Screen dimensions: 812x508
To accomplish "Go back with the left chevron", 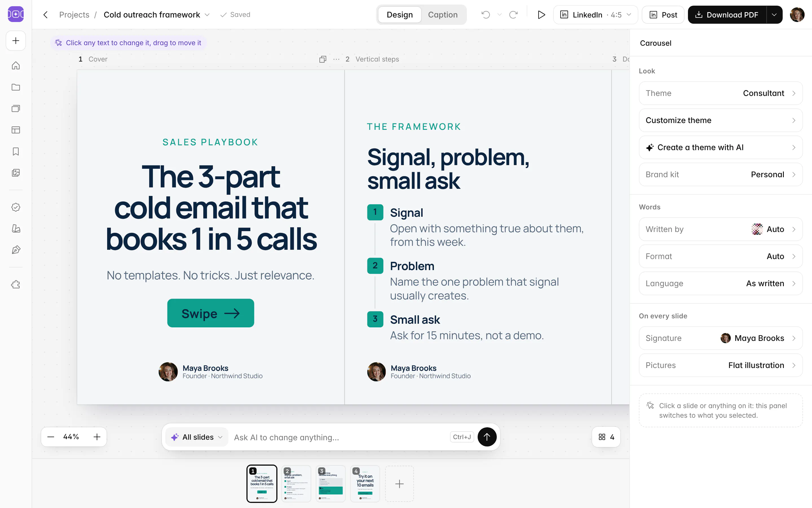I will [x=46, y=15].
